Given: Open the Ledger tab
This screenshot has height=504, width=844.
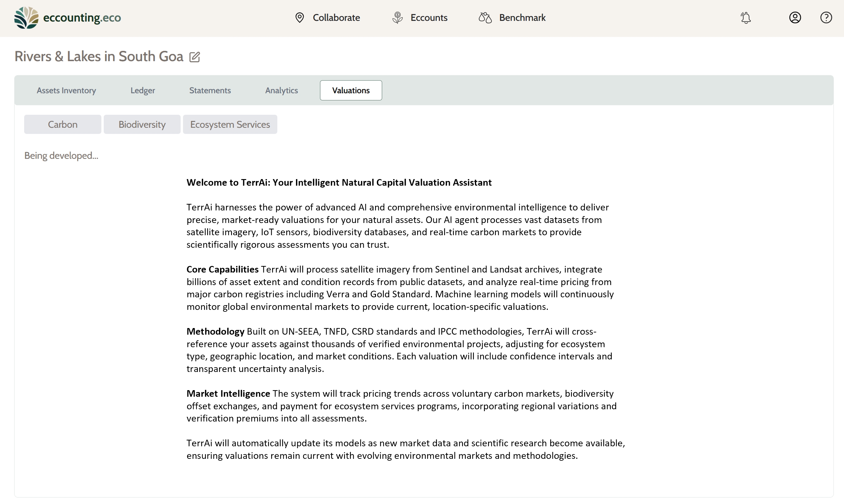Looking at the screenshot, I should point(143,90).
